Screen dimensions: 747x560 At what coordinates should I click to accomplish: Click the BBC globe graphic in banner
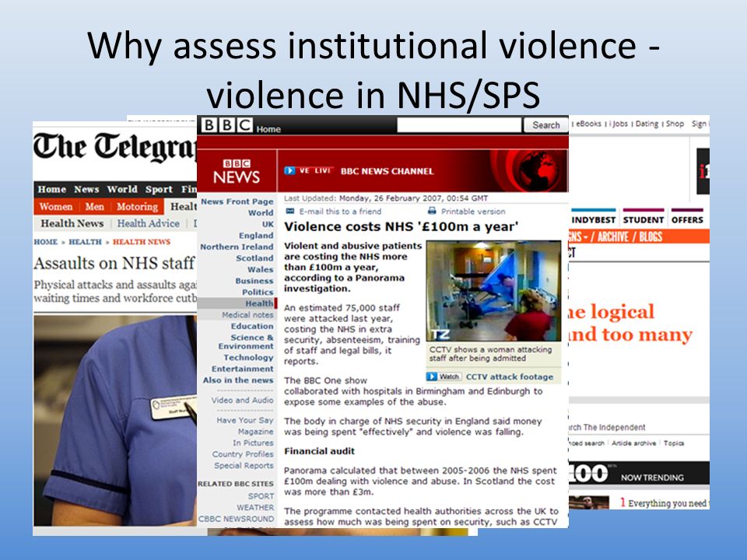[538, 170]
